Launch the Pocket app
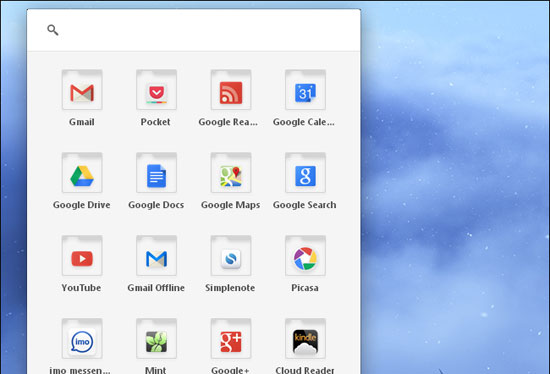 click(x=156, y=90)
